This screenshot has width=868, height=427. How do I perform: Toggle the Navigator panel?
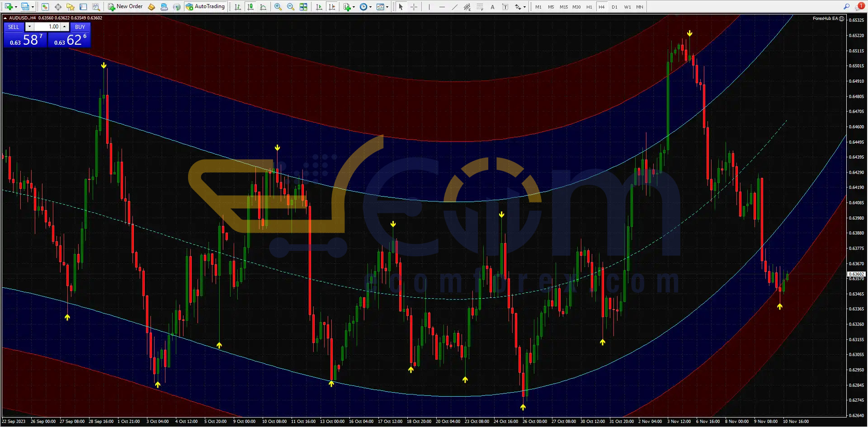pyautogui.click(x=71, y=7)
